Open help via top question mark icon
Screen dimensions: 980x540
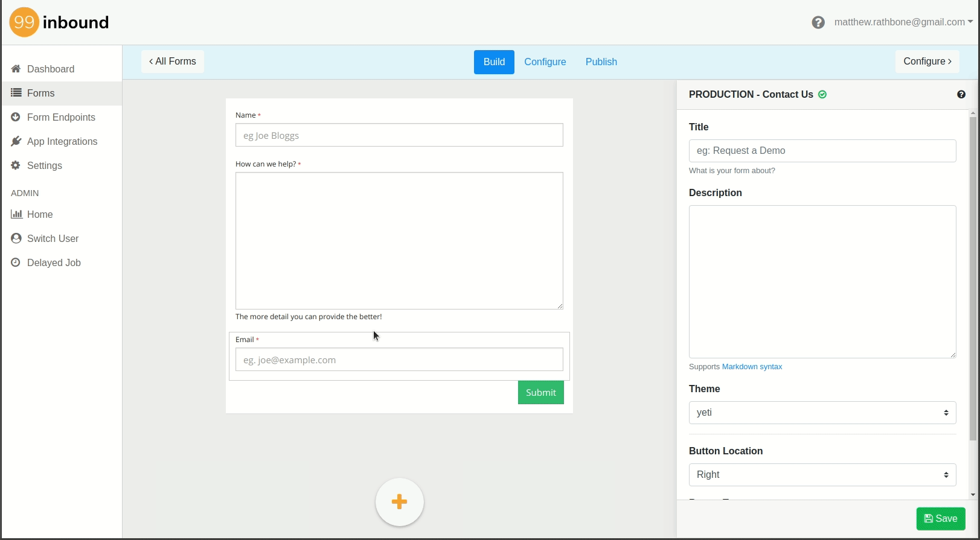pos(818,22)
